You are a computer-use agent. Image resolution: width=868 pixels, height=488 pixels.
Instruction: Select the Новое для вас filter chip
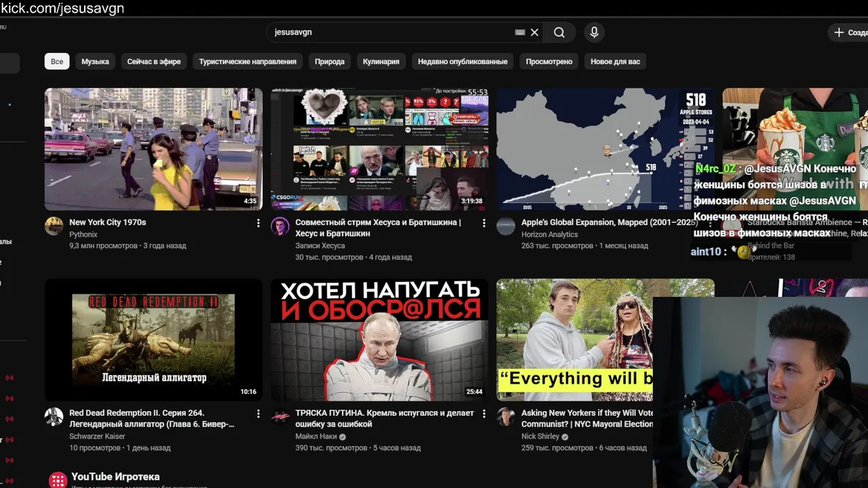pyautogui.click(x=615, y=61)
